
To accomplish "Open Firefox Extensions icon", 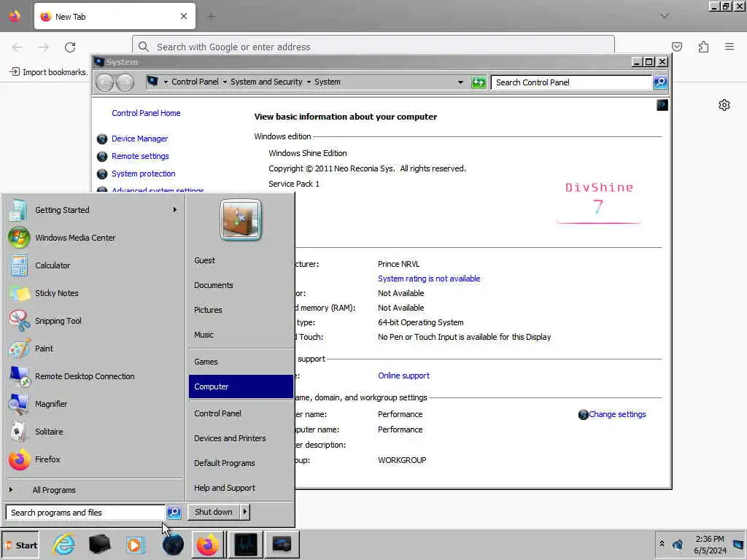I will (703, 47).
